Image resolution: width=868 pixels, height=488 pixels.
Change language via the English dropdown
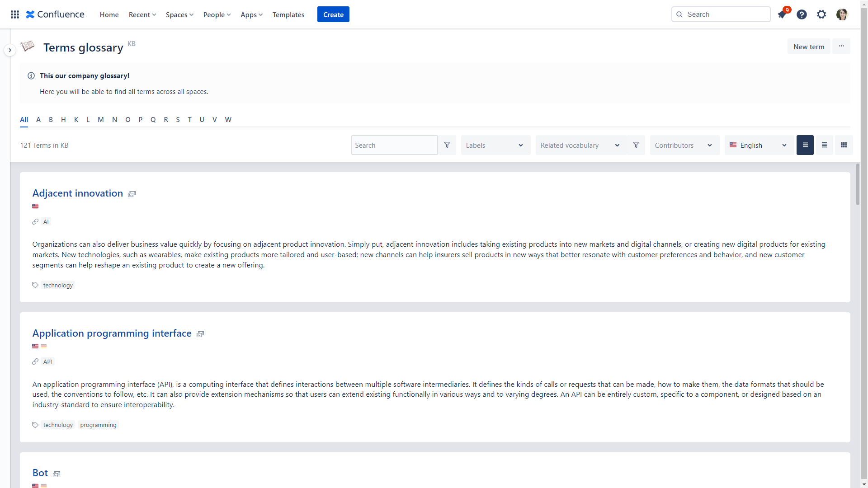(759, 145)
